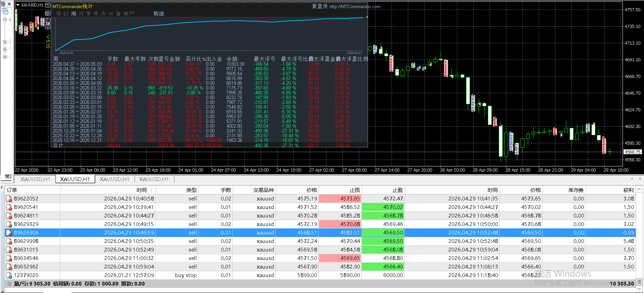The width and height of the screenshot is (644, 293).
Task: Open the question mark help button
Action: tap(48, 20)
